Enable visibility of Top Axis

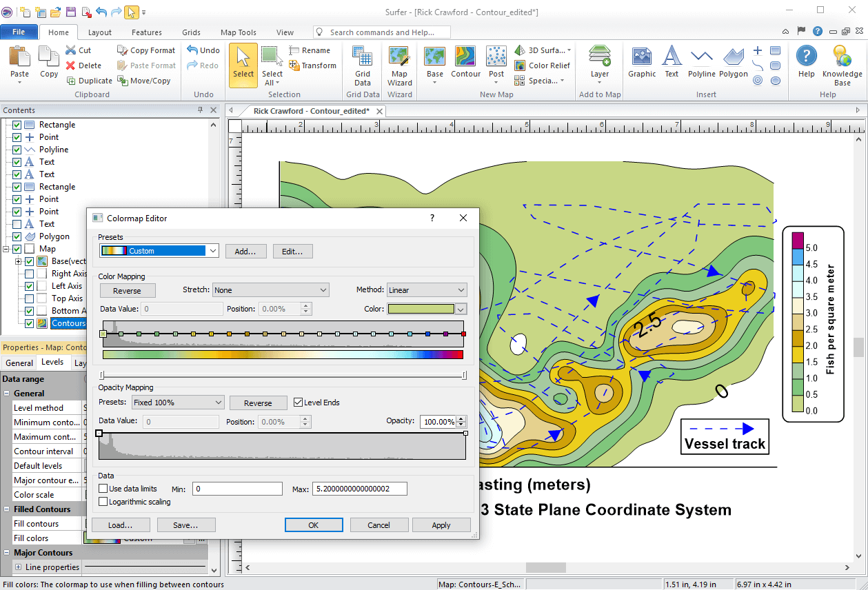pyautogui.click(x=30, y=298)
